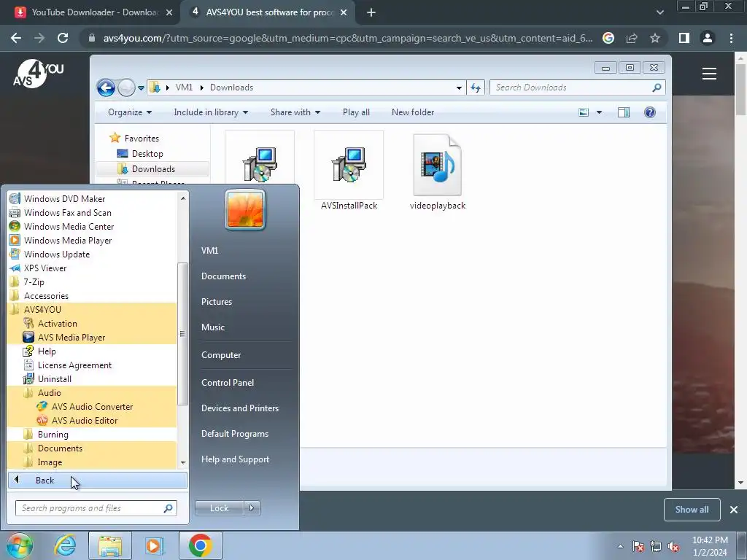747x560 pixels.
Task: Open VM1 user folder from Start menu
Action: click(x=209, y=251)
